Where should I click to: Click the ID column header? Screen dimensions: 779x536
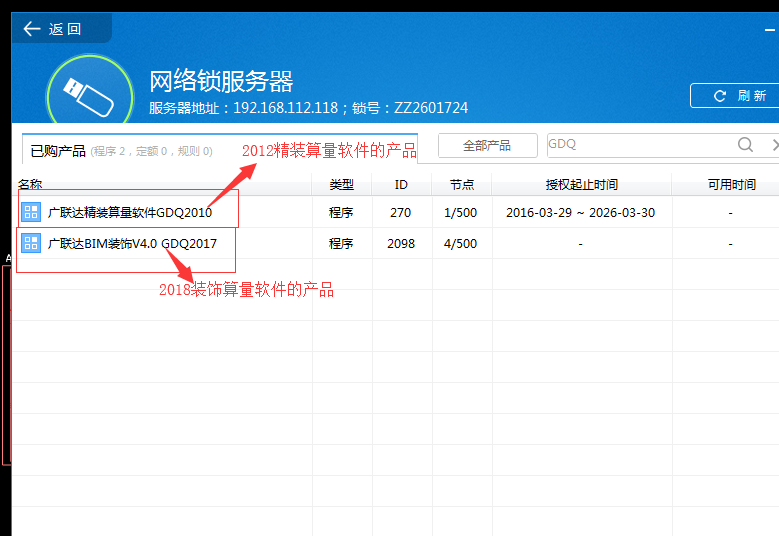click(401, 185)
